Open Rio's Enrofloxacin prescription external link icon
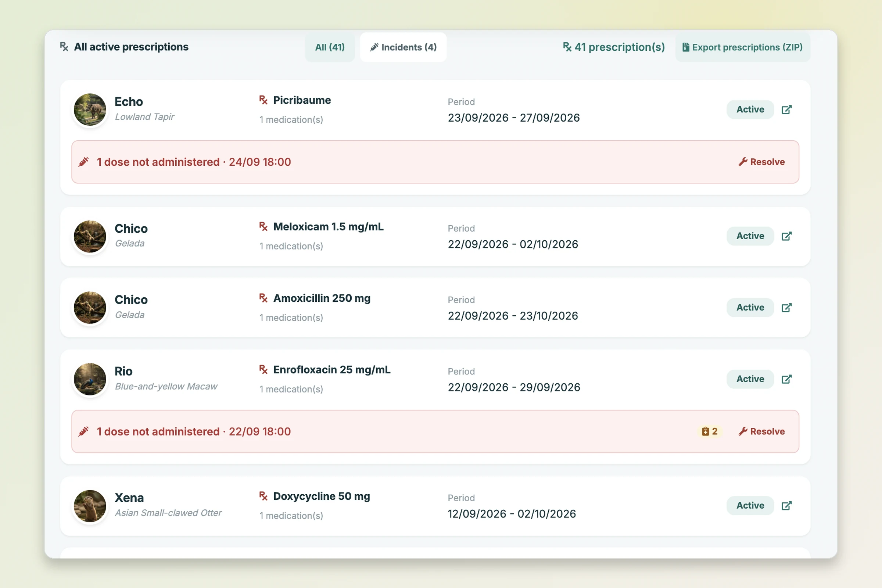The image size is (882, 588). [x=786, y=379]
